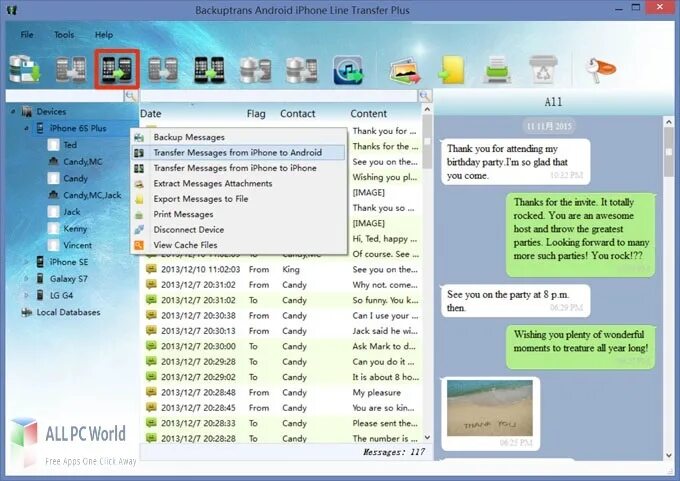The image size is (680, 481).
Task: Select contact Jack in device tree
Action: click(x=72, y=212)
